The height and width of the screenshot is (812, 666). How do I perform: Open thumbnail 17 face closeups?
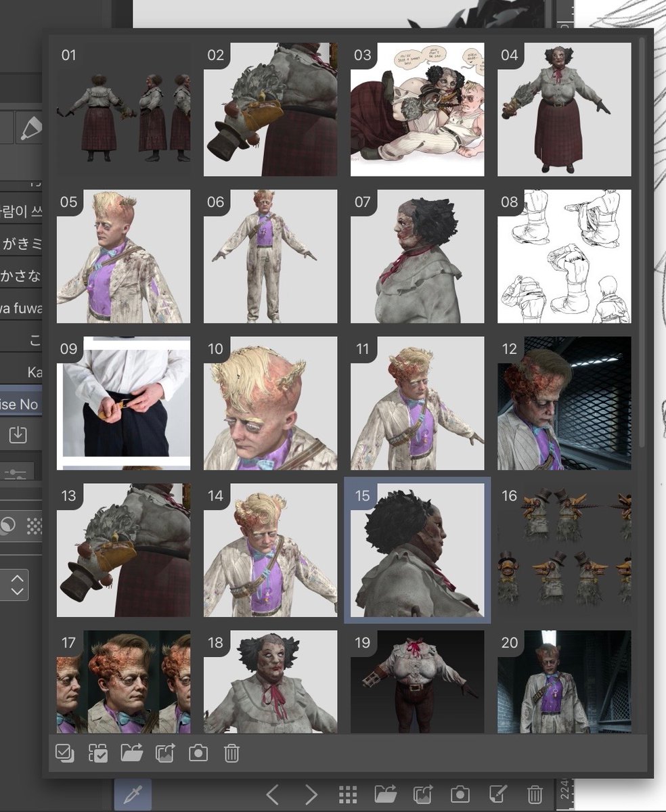[x=123, y=682]
